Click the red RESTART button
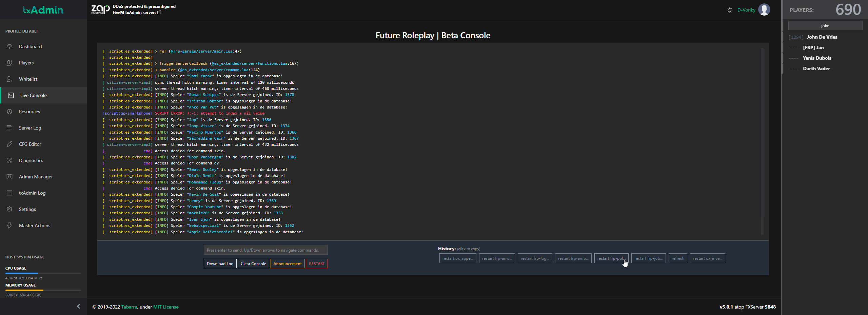The image size is (868, 315). tap(317, 264)
